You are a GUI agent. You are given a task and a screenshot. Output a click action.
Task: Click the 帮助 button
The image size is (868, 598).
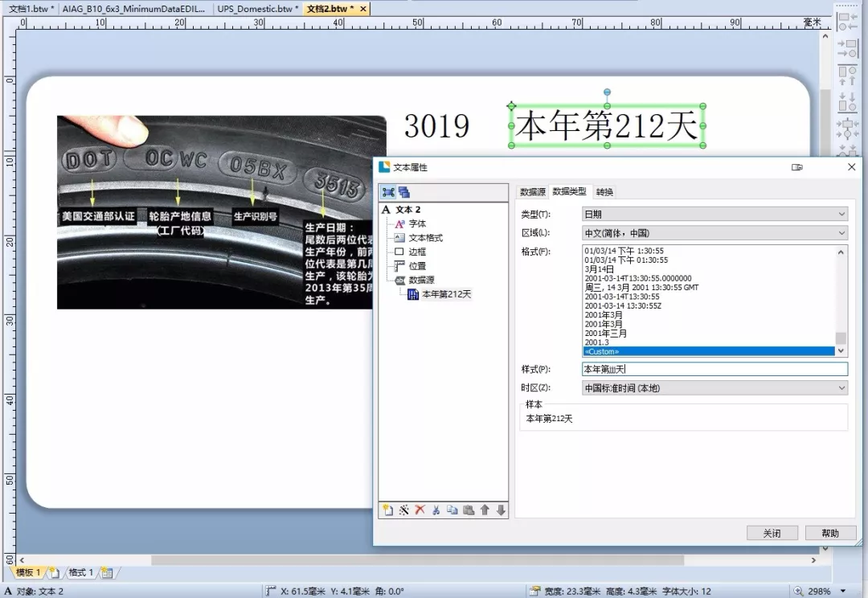pyautogui.click(x=830, y=533)
